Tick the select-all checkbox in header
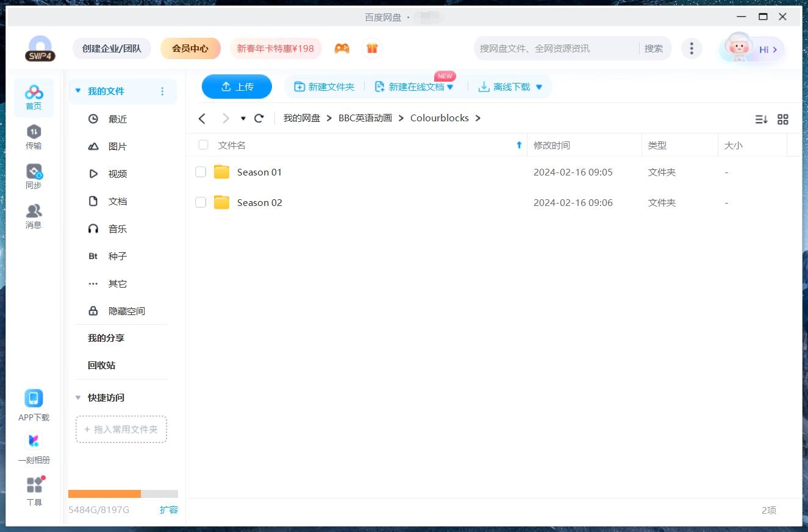This screenshot has width=808, height=532. 203,145
